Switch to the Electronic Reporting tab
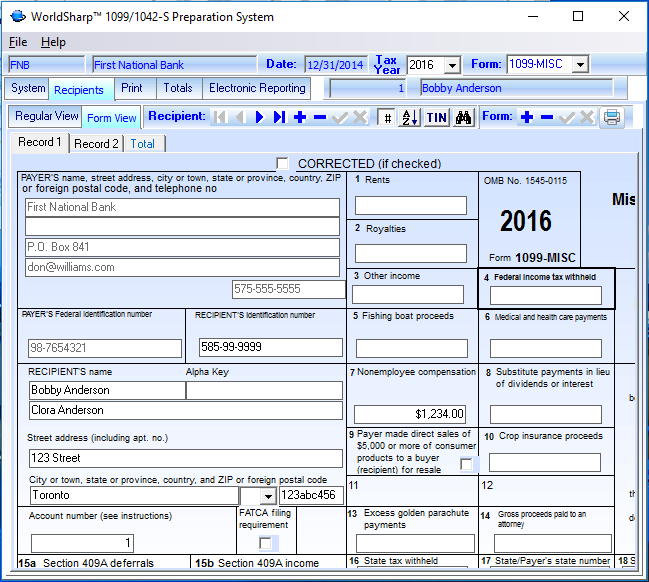This screenshot has height=582, width=649. [257, 88]
